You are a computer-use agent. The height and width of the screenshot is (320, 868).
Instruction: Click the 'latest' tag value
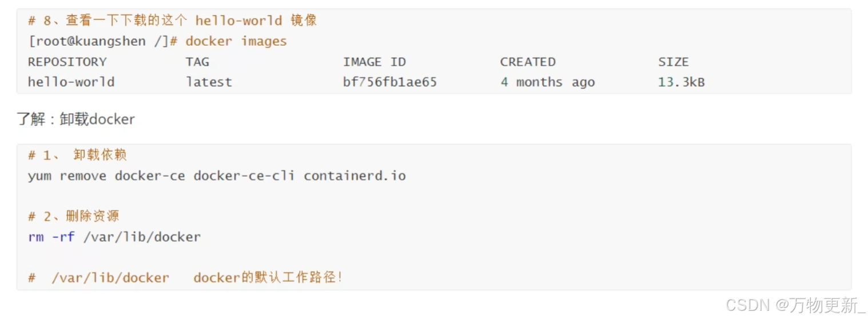209,82
